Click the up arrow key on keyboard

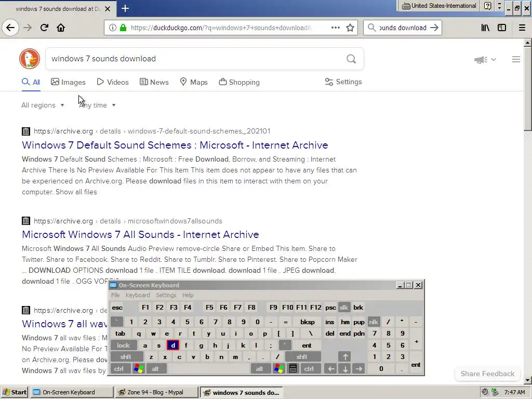point(345,357)
